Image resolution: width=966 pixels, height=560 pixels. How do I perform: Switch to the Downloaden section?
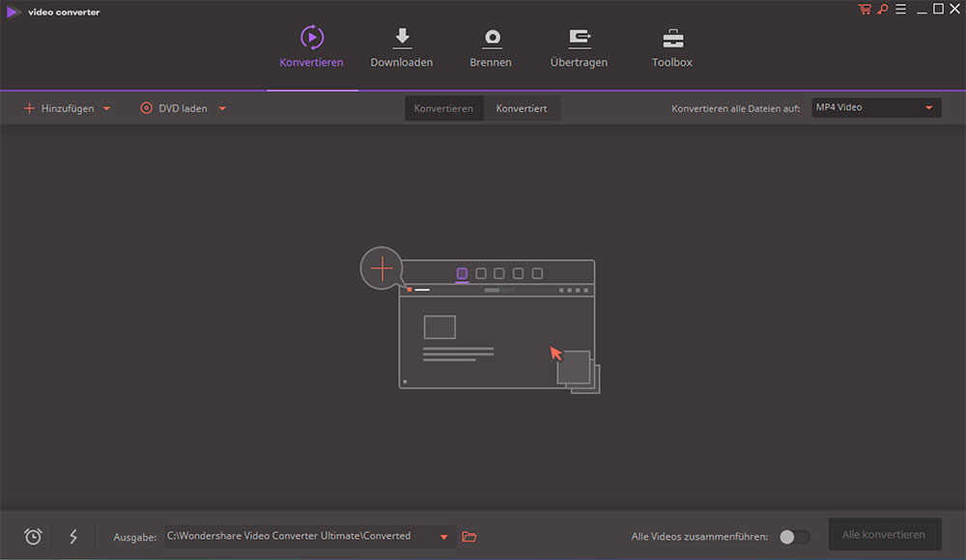[402, 46]
